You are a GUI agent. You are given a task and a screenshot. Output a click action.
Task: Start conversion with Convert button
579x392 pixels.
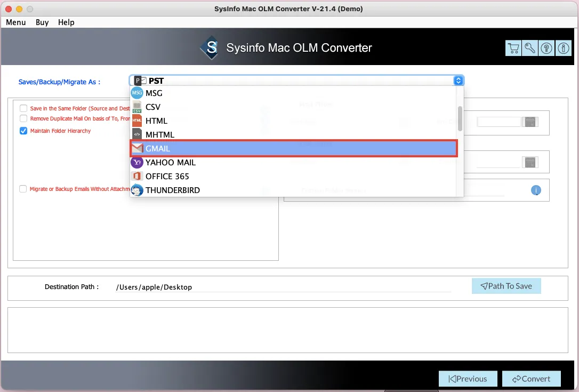coord(532,379)
